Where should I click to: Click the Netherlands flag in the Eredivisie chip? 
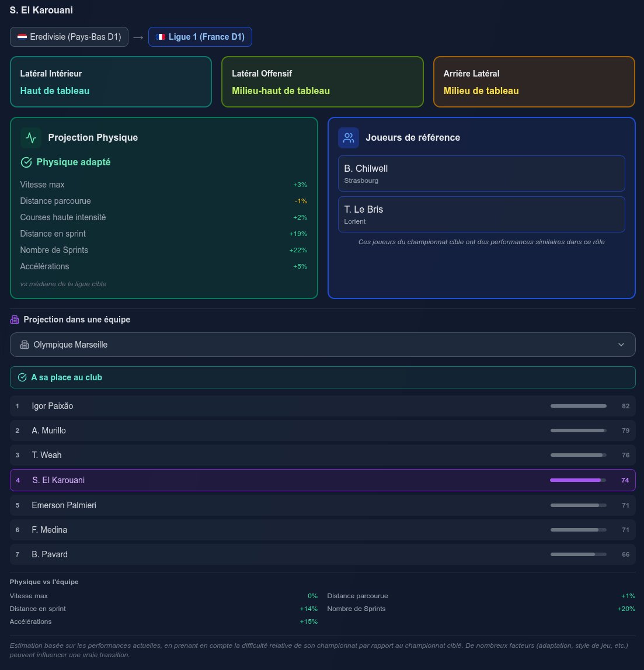tap(22, 37)
